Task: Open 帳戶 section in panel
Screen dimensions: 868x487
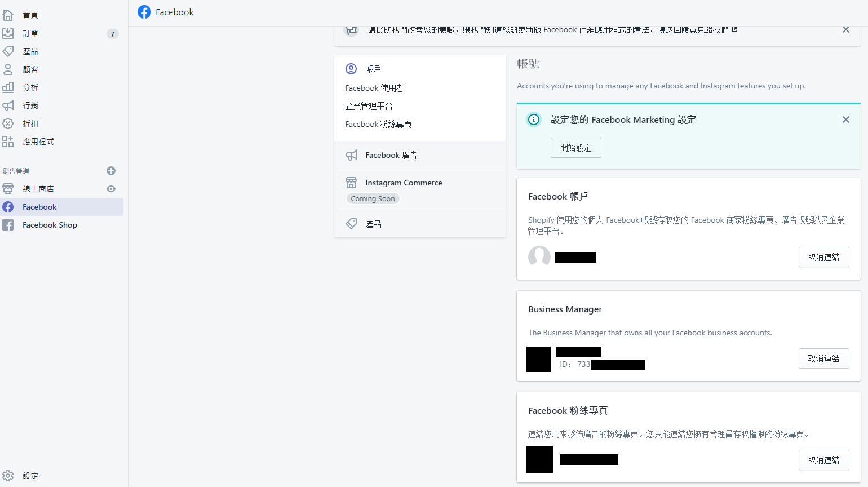Action: 373,69
